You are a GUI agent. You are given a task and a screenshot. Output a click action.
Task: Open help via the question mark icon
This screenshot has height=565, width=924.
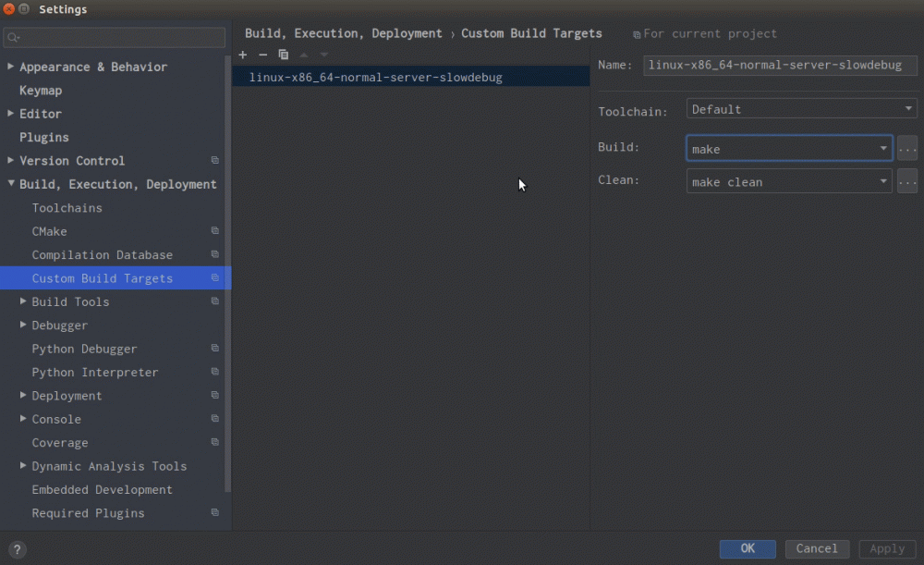(x=17, y=548)
